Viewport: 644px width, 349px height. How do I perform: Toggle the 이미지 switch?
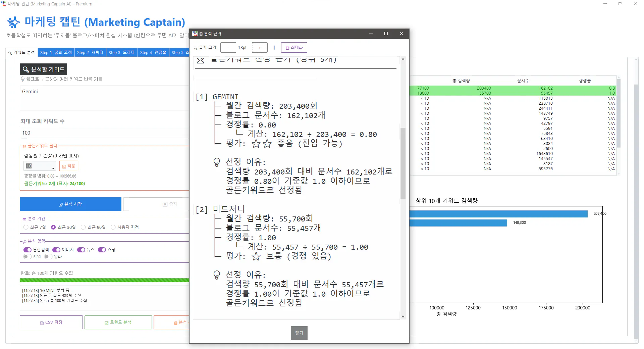coord(56,250)
